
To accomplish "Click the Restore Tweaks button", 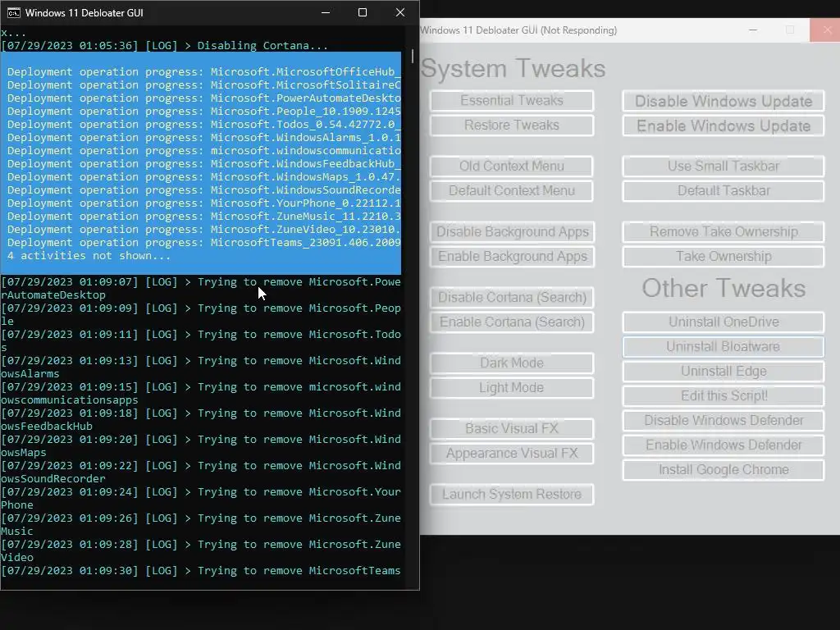I will (512, 126).
